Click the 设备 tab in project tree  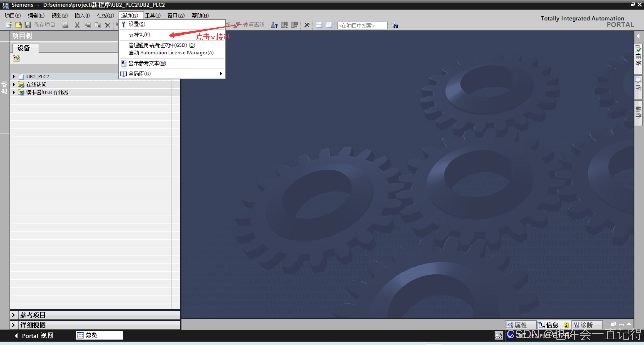coord(25,48)
